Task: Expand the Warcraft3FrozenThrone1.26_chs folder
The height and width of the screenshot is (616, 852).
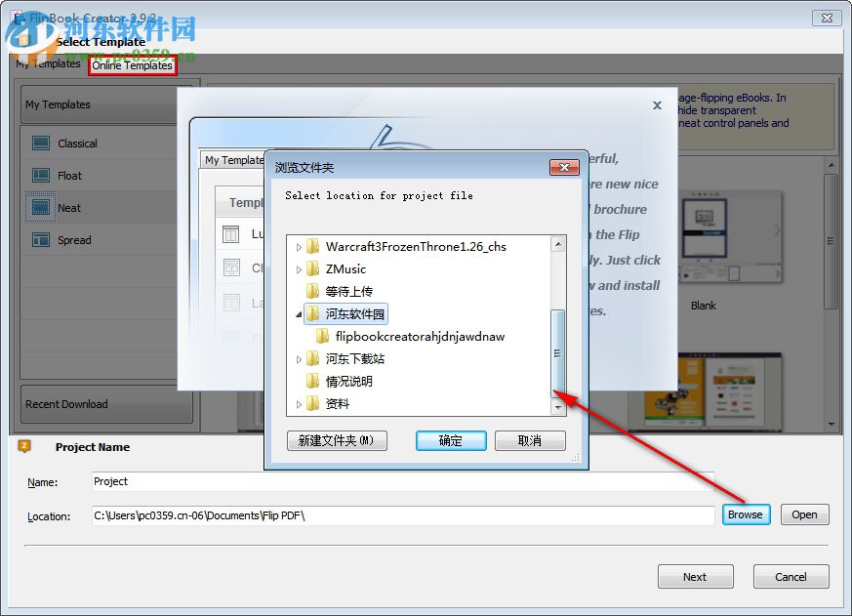Action: pyautogui.click(x=299, y=247)
